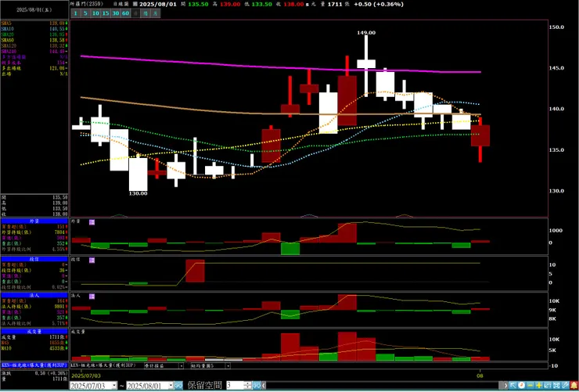579x392 pixels.
Task: Click the 法人 blue header in left panel
Action: coord(34,295)
